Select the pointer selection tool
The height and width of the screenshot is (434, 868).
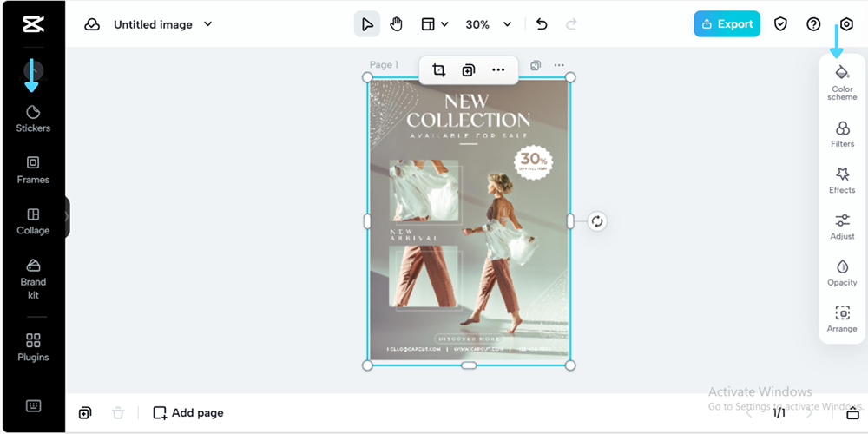click(x=367, y=24)
